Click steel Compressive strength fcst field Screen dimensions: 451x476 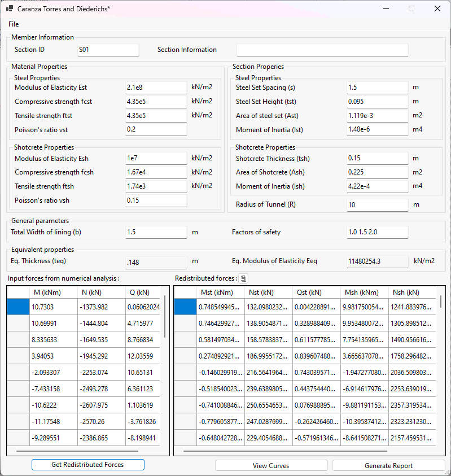[x=156, y=102]
